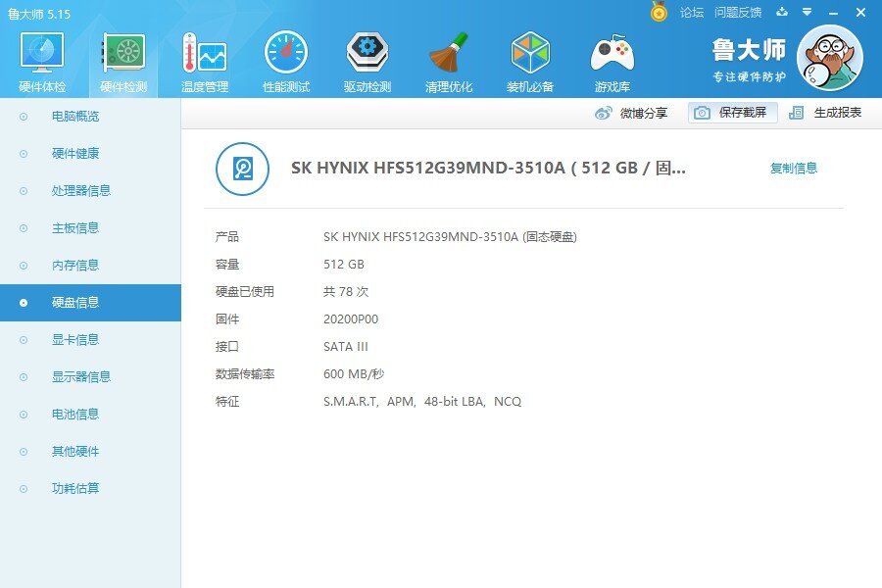
Task: Open the title bar dropdown arrow menu
Action: click(808, 12)
